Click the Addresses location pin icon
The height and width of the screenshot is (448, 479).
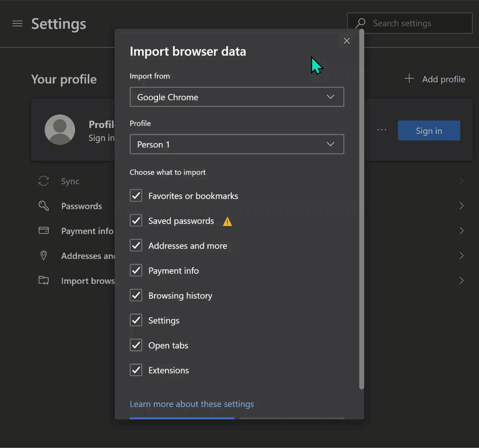[x=44, y=256]
